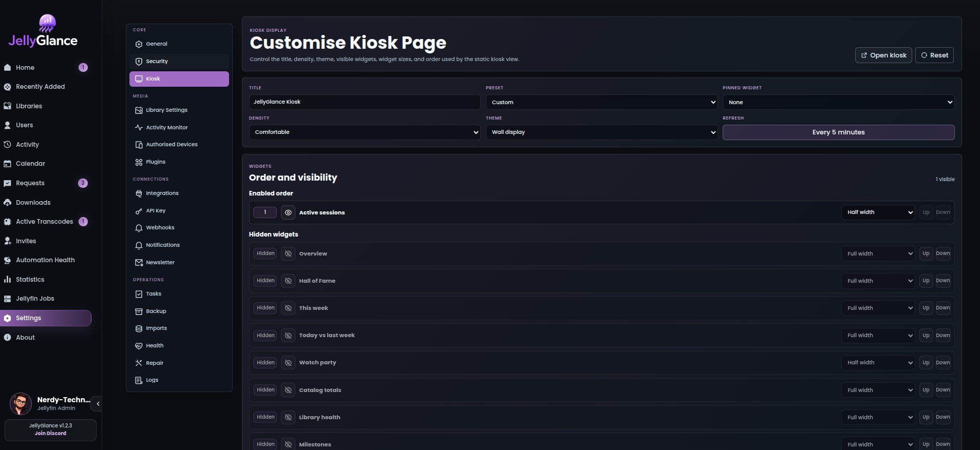Open the Pinned Widget dropdown
The image size is (980, 450).
point(838,102)
